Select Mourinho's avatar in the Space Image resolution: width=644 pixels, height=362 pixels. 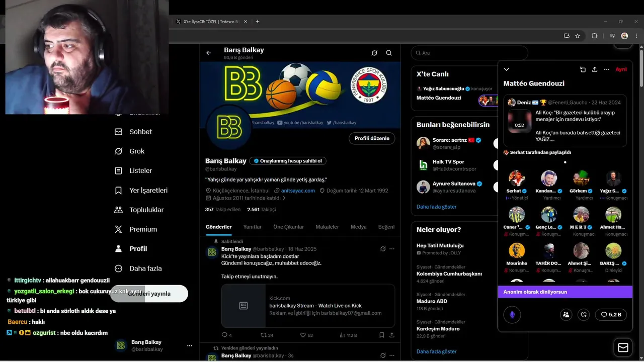coord(517,250)
